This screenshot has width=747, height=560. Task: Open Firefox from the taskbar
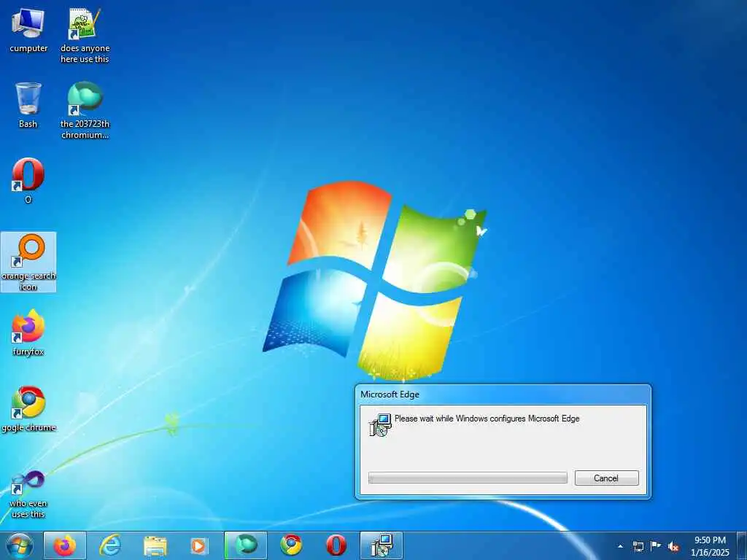click(65, 545)
